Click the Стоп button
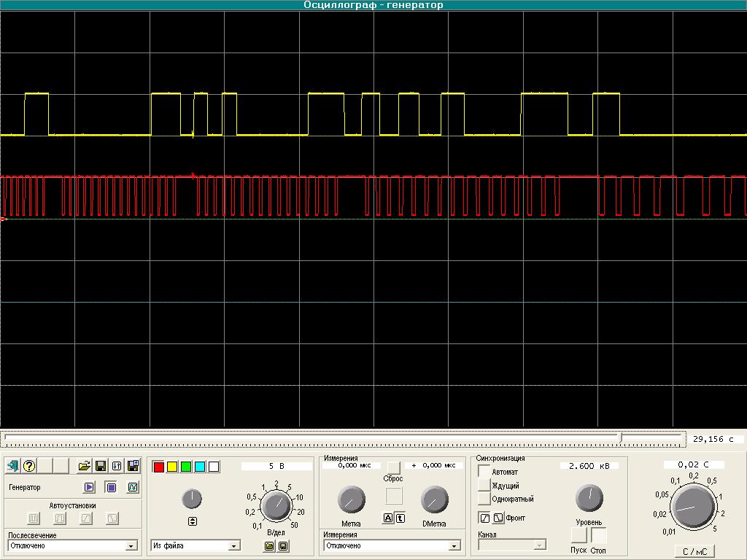 click(x=599, y=535)
